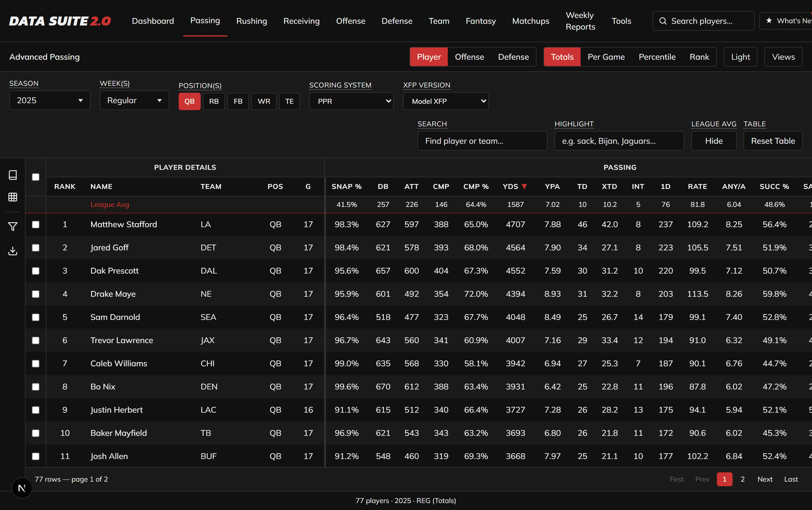
Task: Check the Dak Prescott row checkbox
Action: pyautogui.click(x=36, y=271)
